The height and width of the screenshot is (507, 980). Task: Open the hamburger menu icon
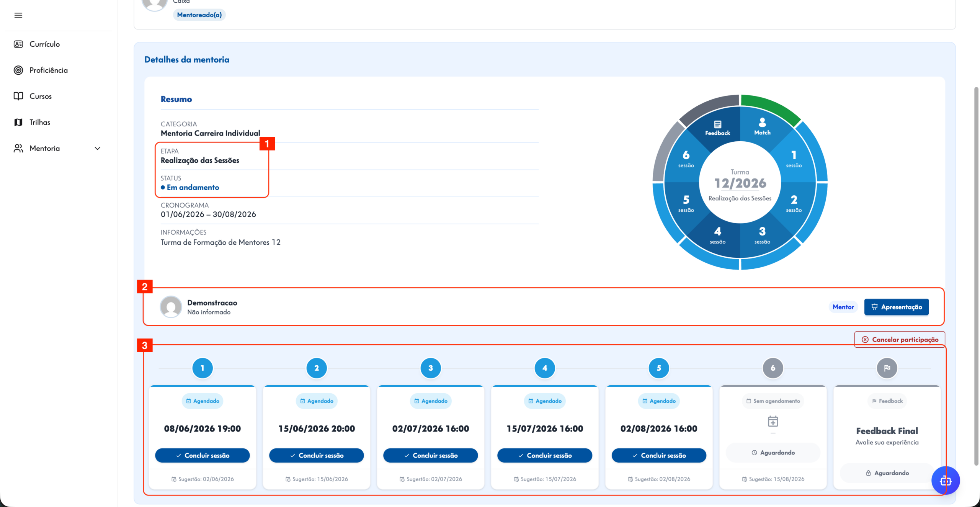point(18,15)
